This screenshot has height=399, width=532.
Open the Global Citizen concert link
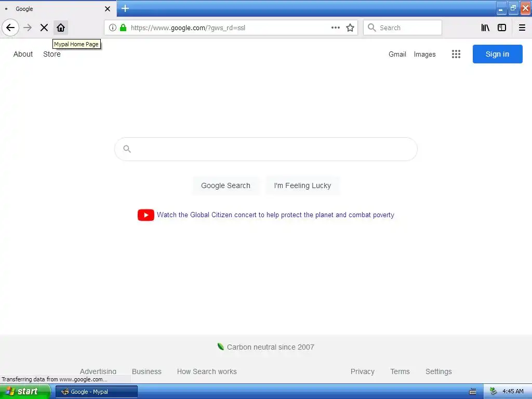[275, 215]
